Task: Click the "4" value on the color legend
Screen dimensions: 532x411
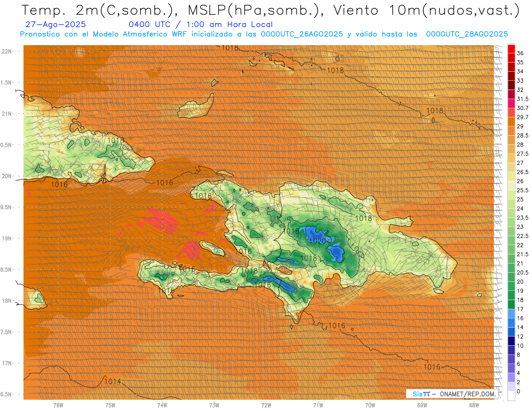Action: 519,373
